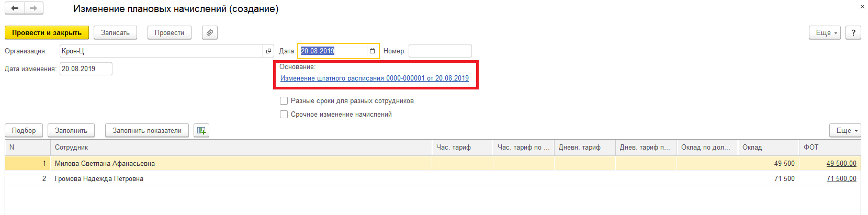This screenshot has height=215, width=868.
Task: Click the back arrow navigation icon
Action: (x=15, y=8)
